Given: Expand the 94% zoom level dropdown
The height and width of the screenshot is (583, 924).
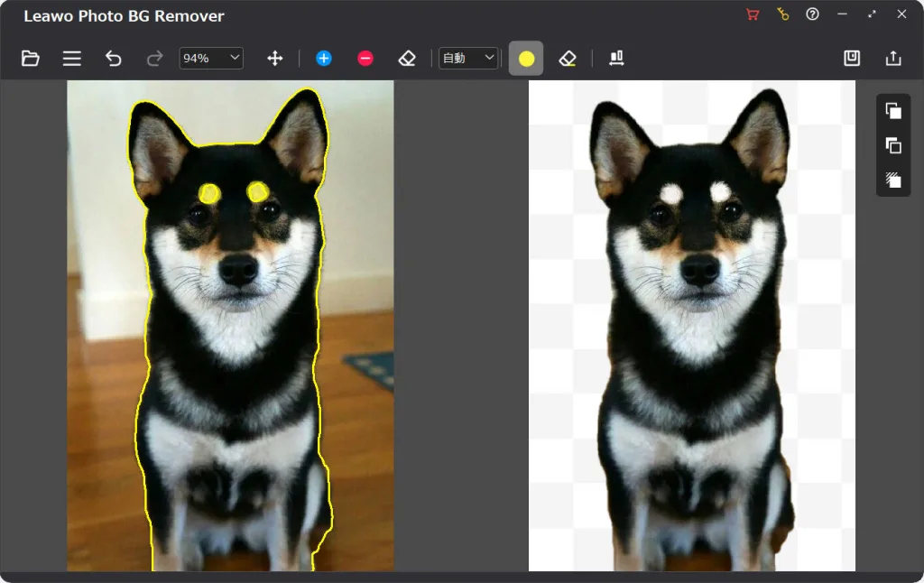Looking at the screenshot, I should click(211, 58).
